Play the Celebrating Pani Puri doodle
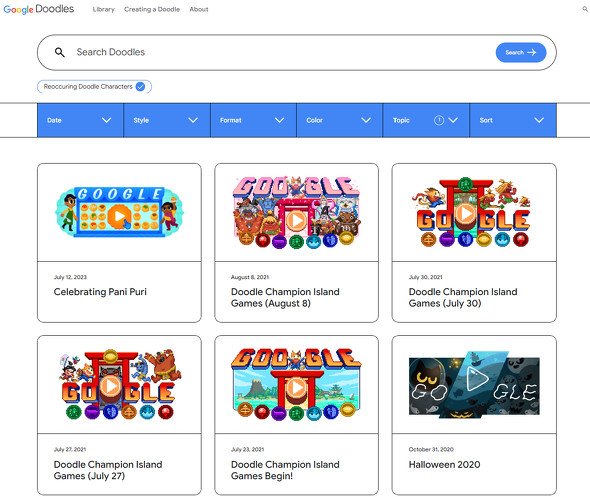This screenshot has width=590, height=497. pyautogui.click(x=119, y=216)
